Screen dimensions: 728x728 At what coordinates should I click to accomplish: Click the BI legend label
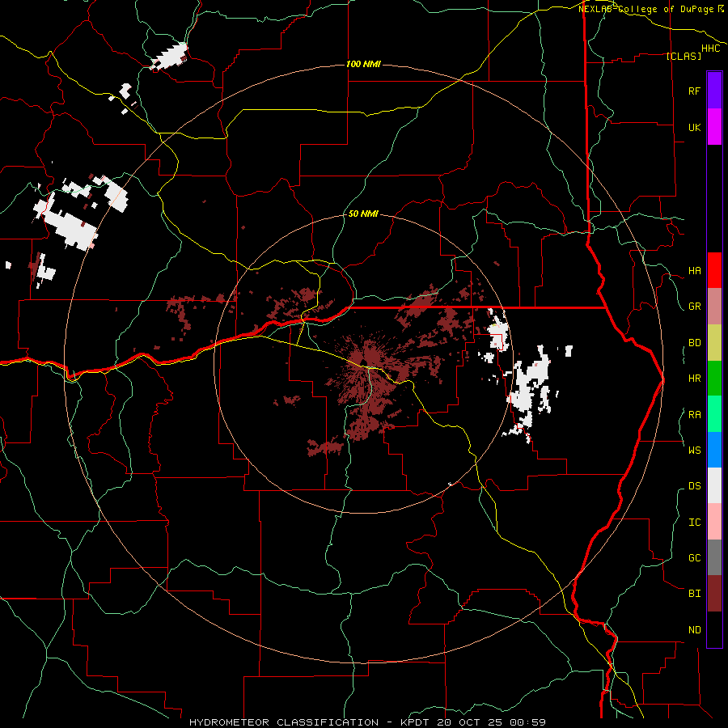[x=694, y=594]
